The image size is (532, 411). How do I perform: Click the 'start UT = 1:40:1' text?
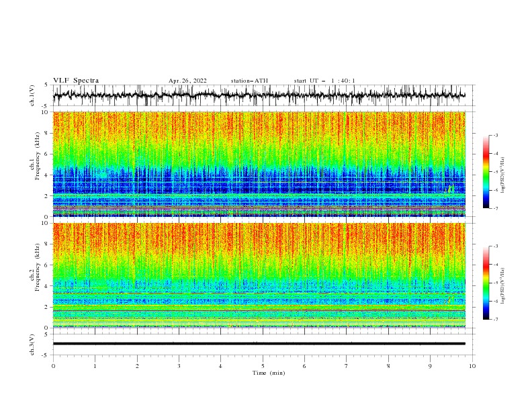pyautogui.click(x=324, y=81)
